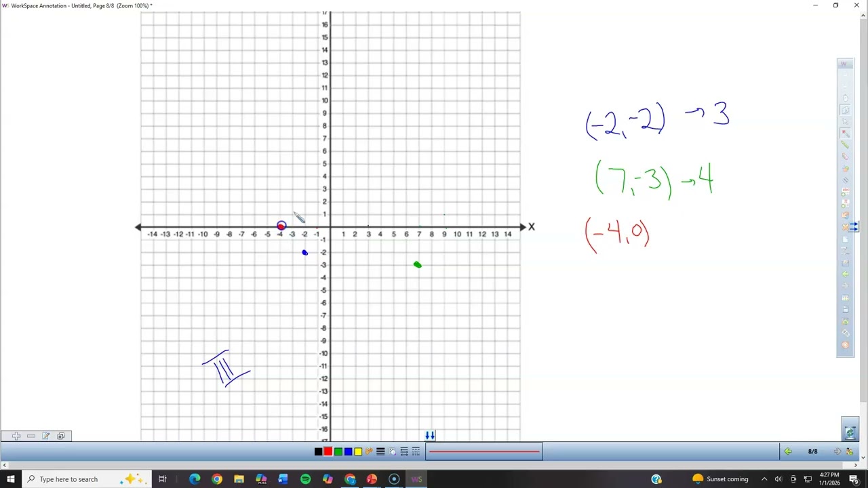
Task: Click the duplicate pages icon bottom-left
Action: [x=61, y=436]
